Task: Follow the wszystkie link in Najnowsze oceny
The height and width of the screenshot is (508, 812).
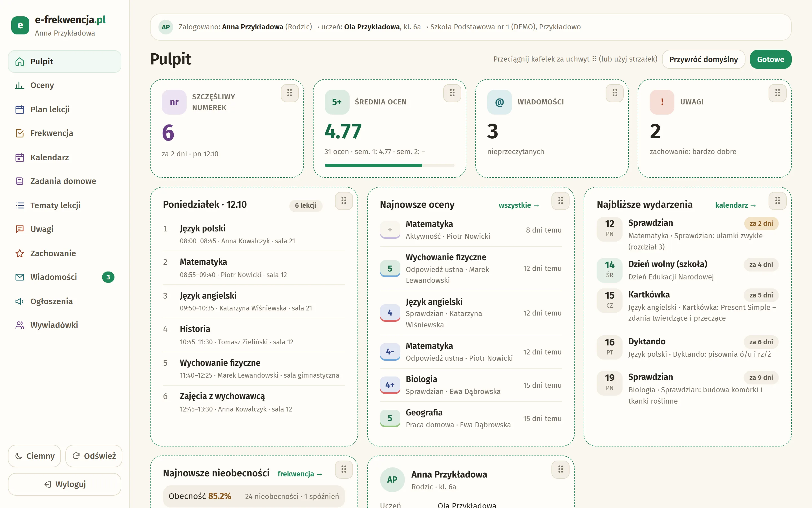Action: click(518, 205)
